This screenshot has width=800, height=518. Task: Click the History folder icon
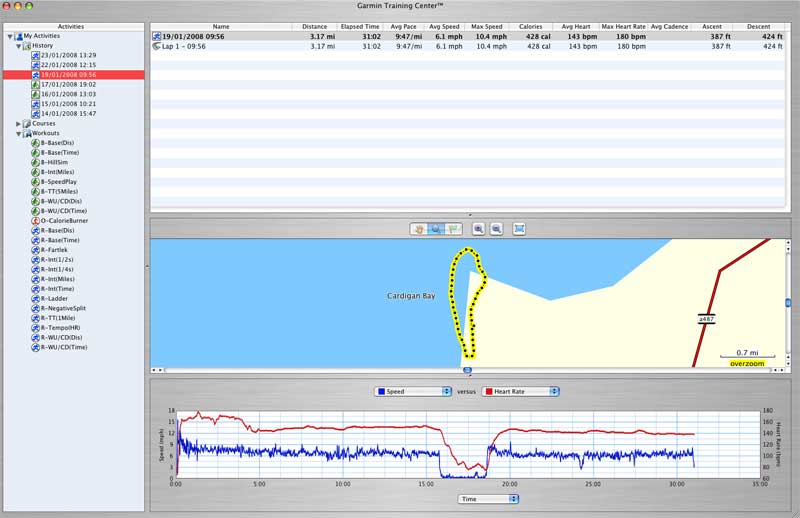[x=27, y=46]
